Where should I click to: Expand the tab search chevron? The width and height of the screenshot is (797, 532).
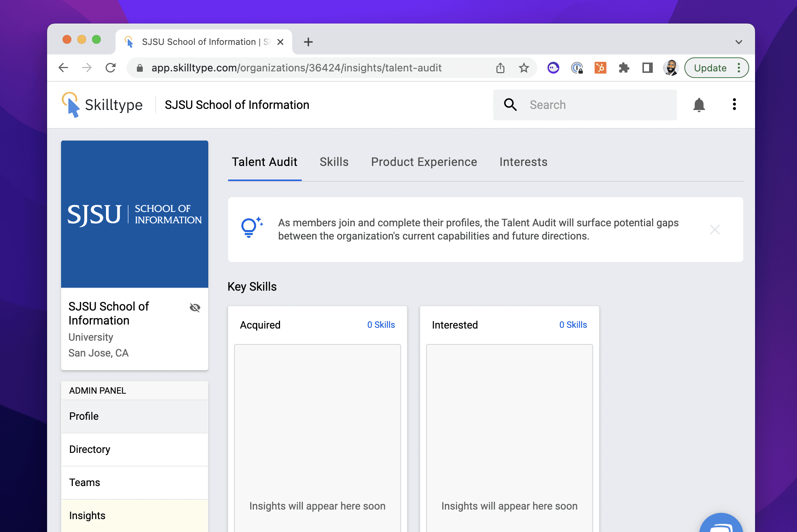pos(738,42)
